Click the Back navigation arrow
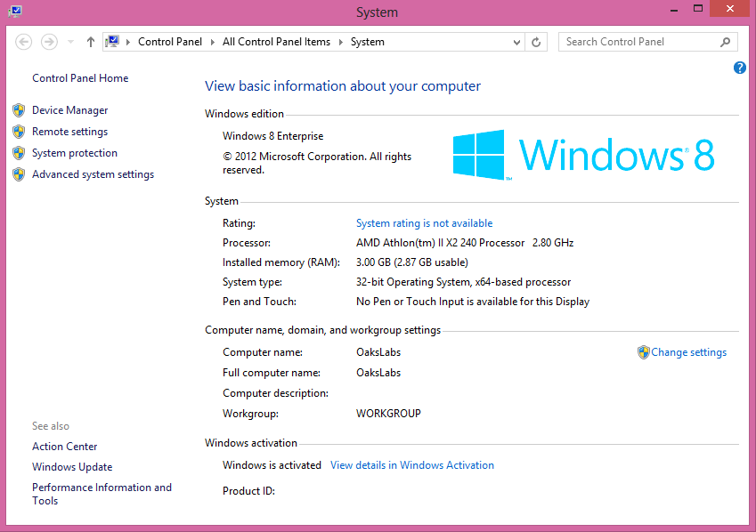Image resolution: width=756 pixels, height=532 pixels. pyautogui.click(x=24, y=42)
